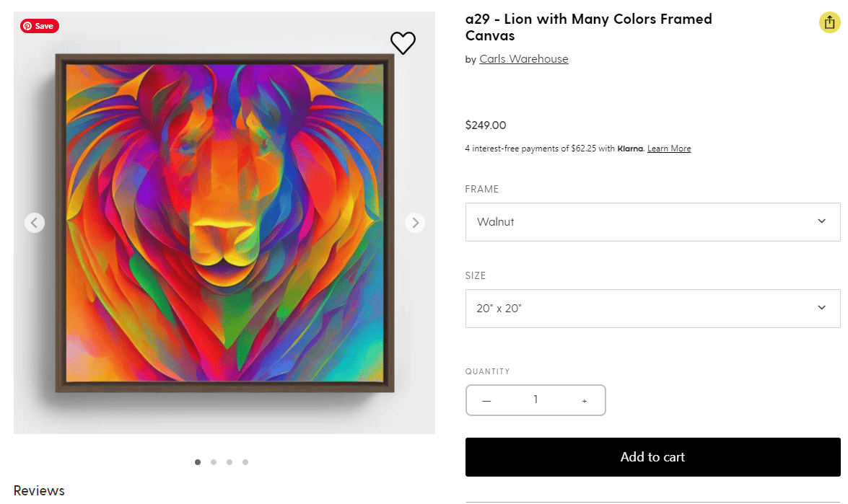Image resolution: width=848 pixels, height=504 pixels.
Task: Click the lion framed canvas image
Action: tap(224, 223)
